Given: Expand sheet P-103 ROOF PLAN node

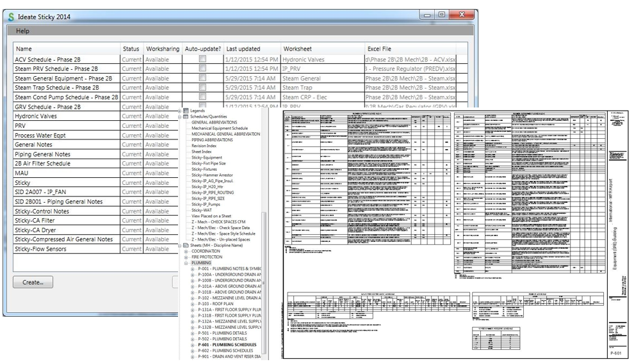Looking at the screenshot, I should tap(193, 304).
